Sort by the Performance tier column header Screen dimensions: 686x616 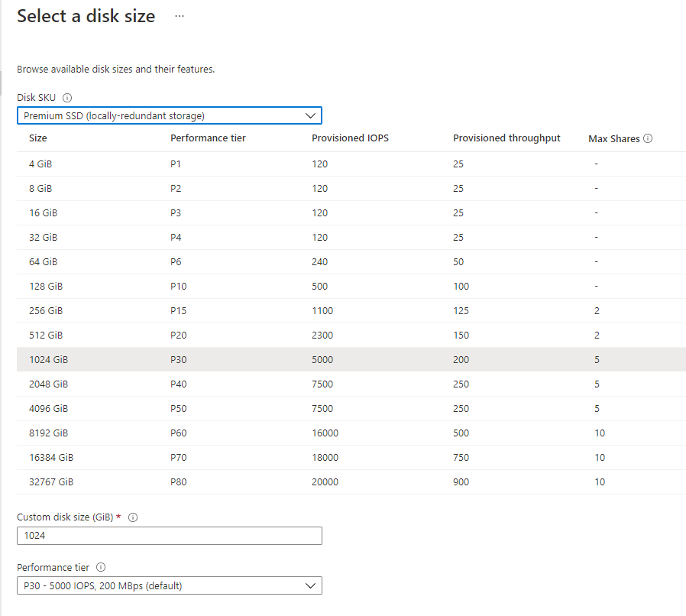point(209,138)
